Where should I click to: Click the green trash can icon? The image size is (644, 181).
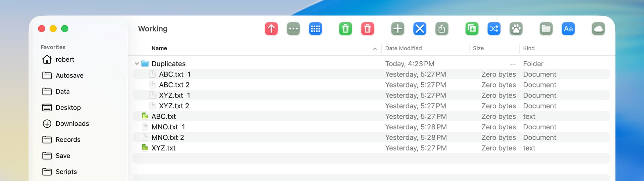tap(345, 29)
